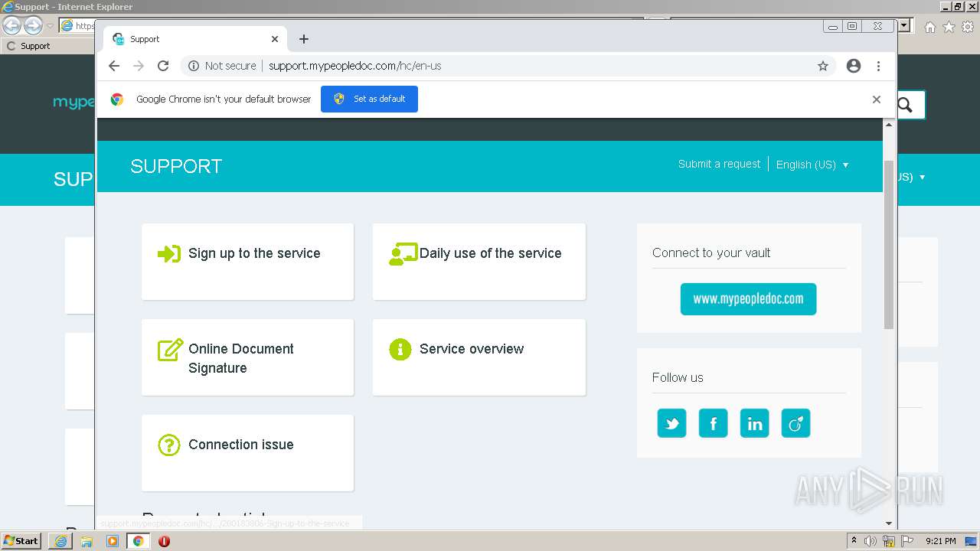Open Service overview section
This screenshot has width=980, height=551.
click(x=479, y=357)
